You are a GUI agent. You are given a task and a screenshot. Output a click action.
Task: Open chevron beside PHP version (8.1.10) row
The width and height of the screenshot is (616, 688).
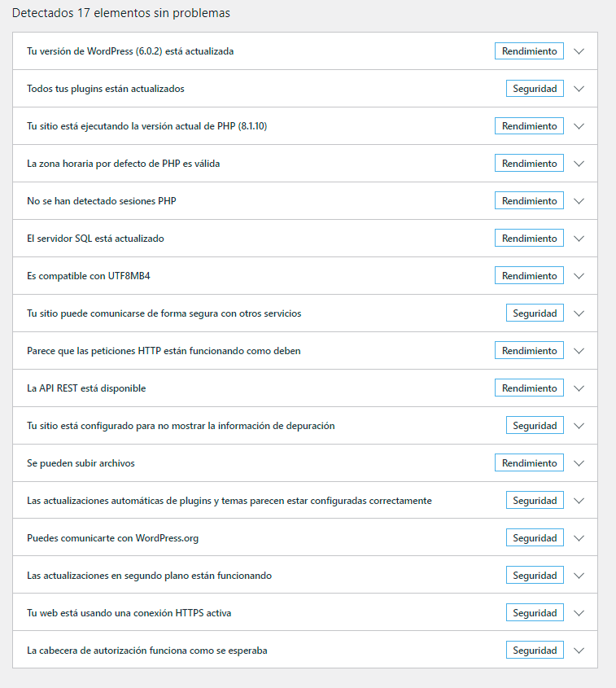pyautogui.click(x=579, y=126)
